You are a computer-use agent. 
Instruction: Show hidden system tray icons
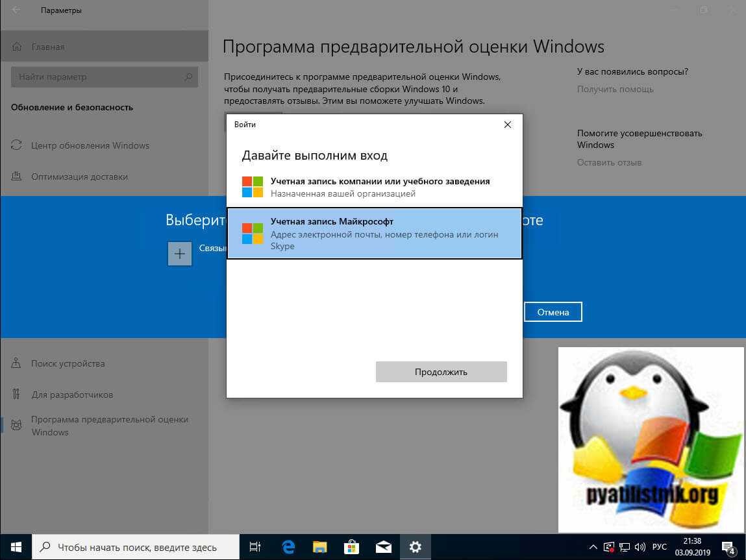[x=593, y=547]
